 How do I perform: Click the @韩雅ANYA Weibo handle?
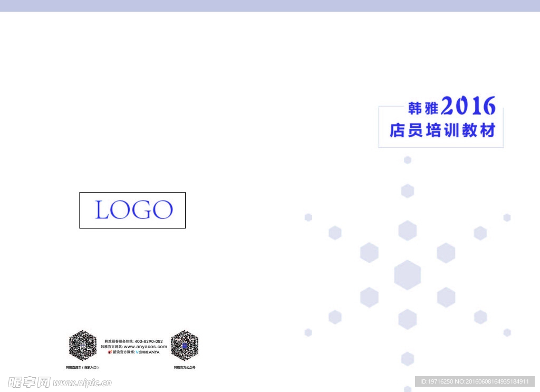[x=149, y=351]
